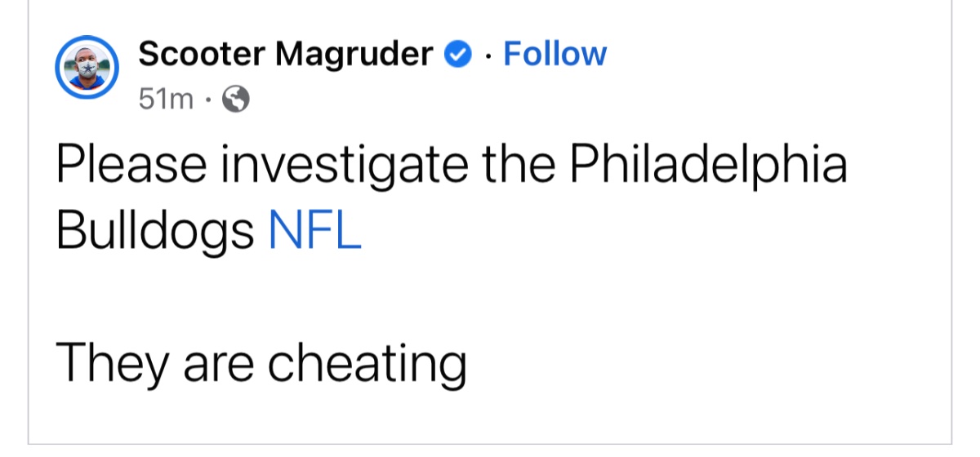Screen dimensions: 980x457
Task: Click the word cheating in the post
Action: [x=368, y=365]
